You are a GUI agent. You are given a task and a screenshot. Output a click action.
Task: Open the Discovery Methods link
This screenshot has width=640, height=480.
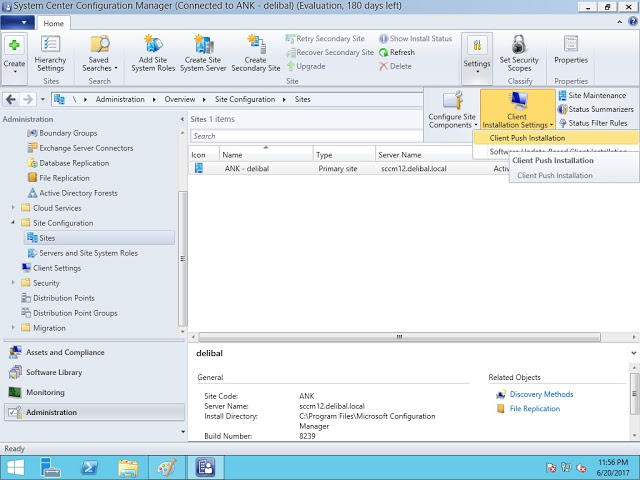pos(541,395)
